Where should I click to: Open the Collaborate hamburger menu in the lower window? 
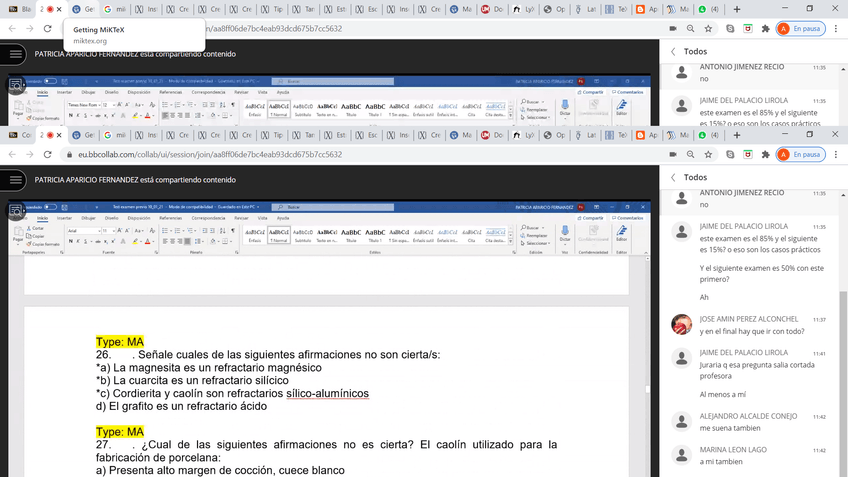click(16, 181)
